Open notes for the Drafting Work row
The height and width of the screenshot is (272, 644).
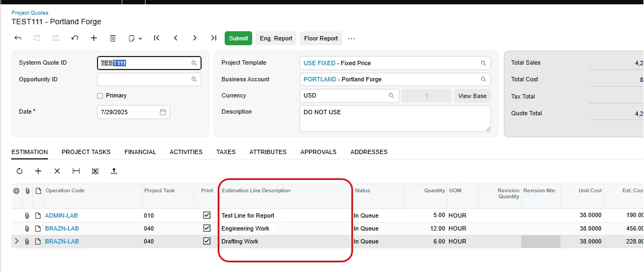[x=38, y=242]
